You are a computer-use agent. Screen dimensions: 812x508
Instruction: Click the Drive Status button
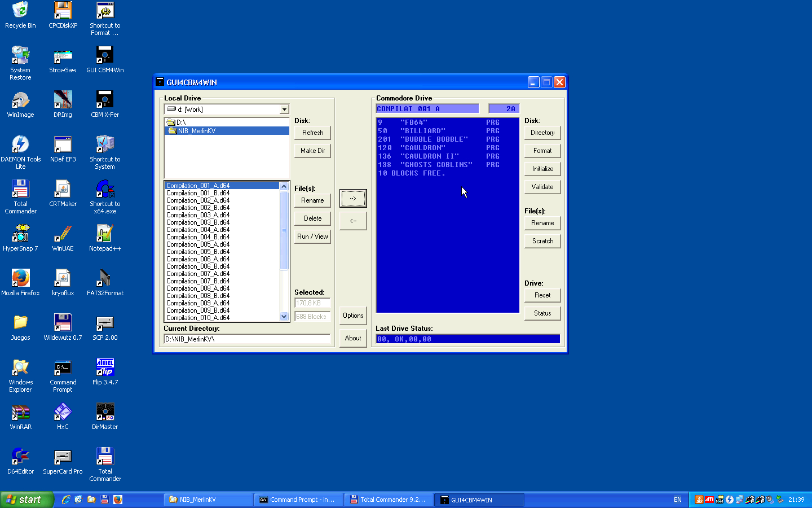(x=542, y=313)
